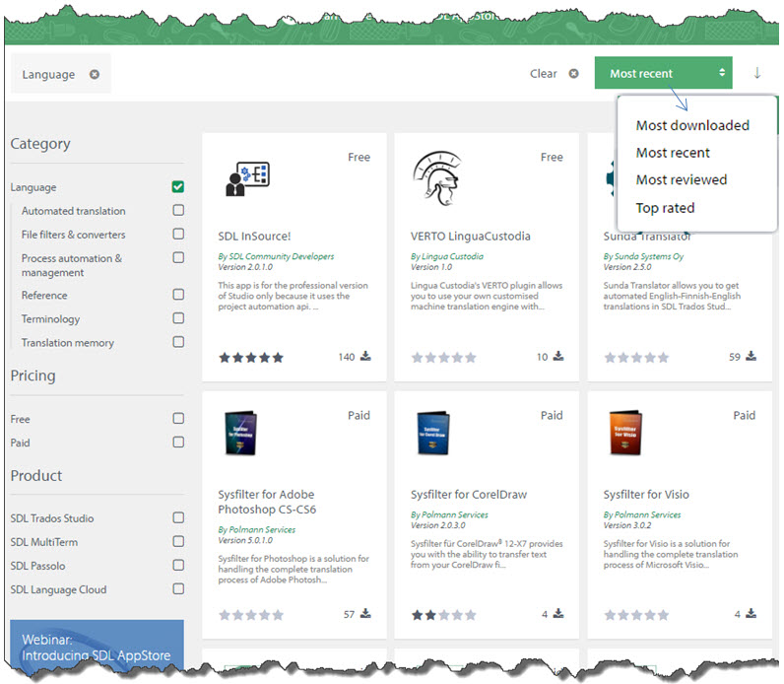Click star rating on Sysfilter for CorelDraw card

pos(443,615)
